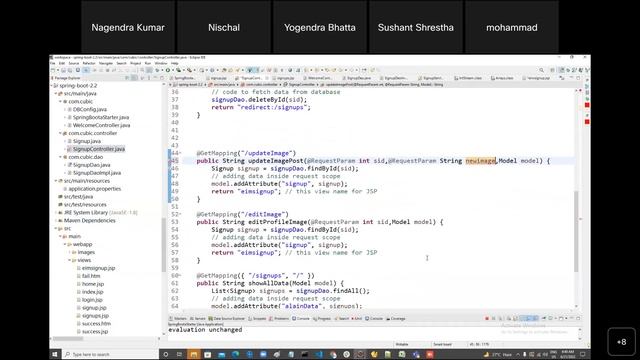Click the Save disk toolbar icon

[x=63, y=70]
